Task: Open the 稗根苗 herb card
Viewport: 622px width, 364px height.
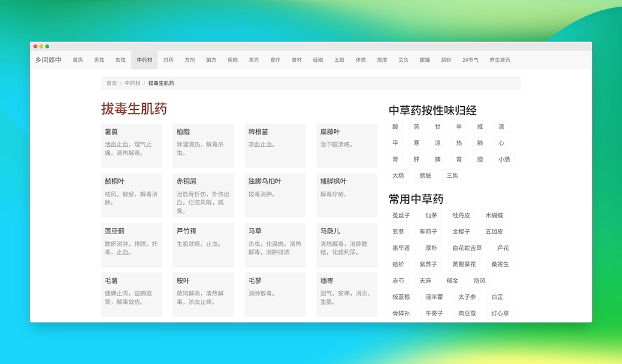Action: click(275, 146)
